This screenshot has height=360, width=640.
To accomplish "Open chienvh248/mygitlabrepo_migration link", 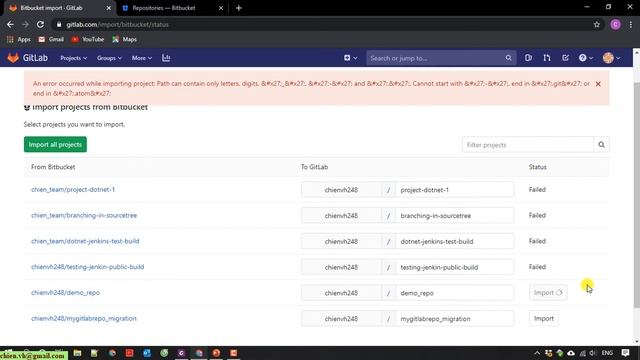I will click(84, 318).
